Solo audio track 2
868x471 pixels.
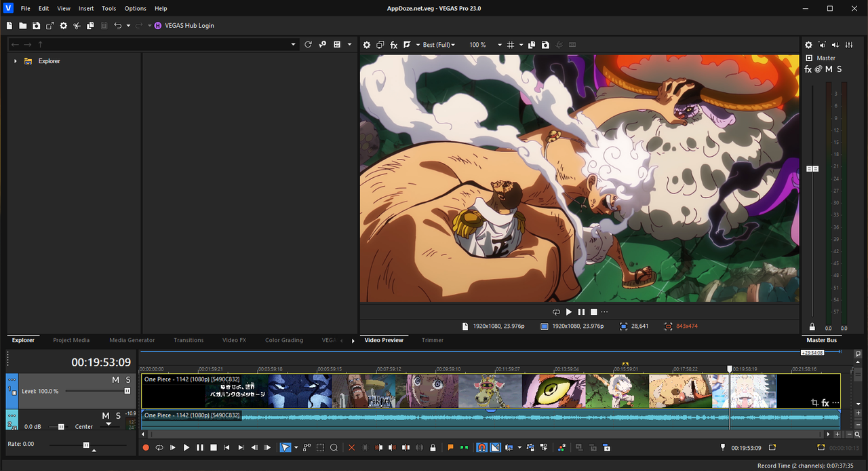[x=117, y=415]
